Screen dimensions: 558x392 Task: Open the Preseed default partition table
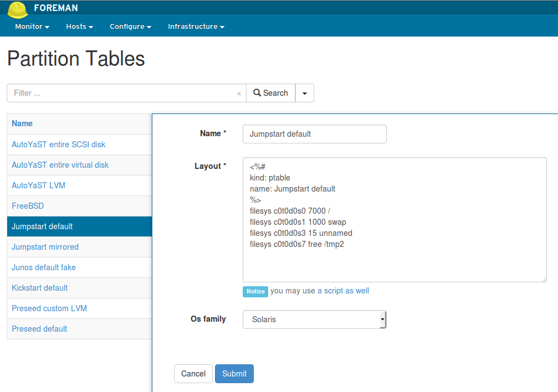[x=39, y=329]
